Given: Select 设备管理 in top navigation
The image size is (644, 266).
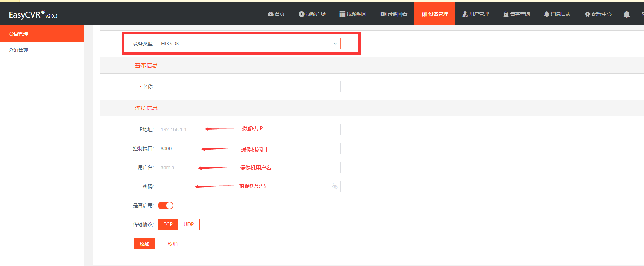Looking at the screenshot, I should [x=435, y=14].
